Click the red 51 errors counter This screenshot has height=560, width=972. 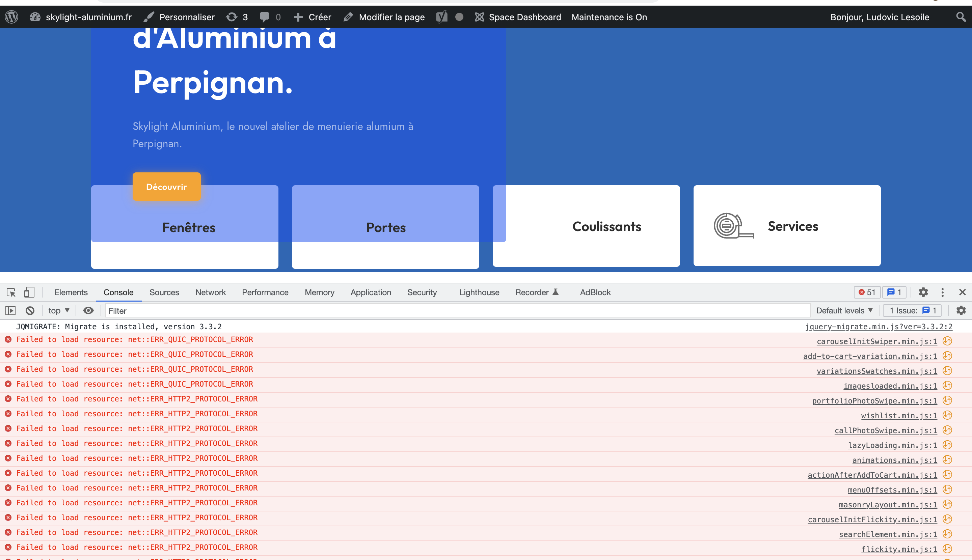(867, 292)
